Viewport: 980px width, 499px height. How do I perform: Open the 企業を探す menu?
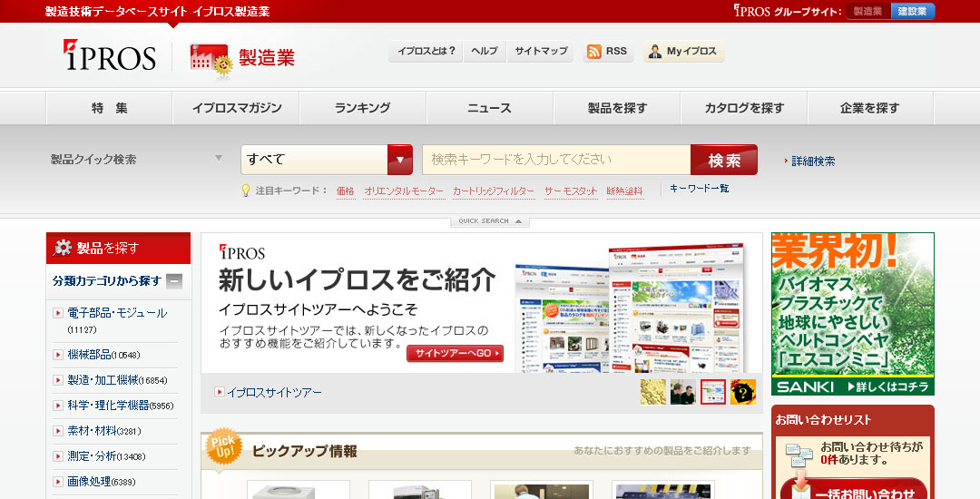[870, 108]
